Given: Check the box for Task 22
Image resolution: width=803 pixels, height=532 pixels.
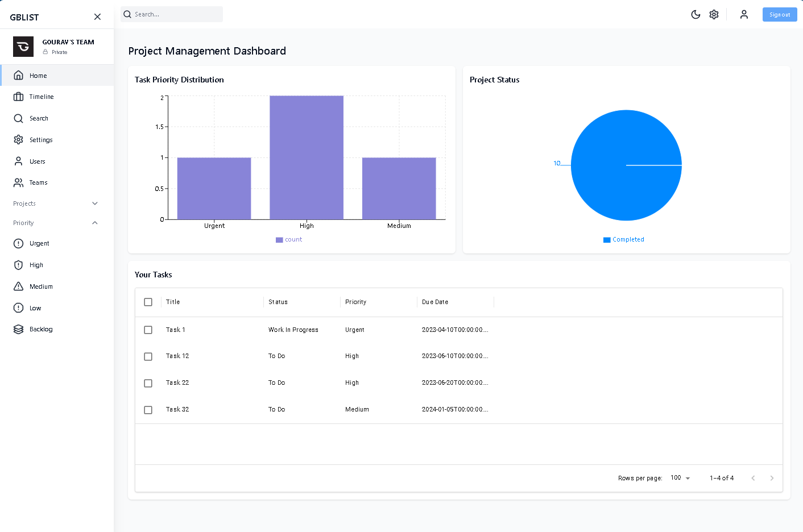Looking at the screenshot, I should click(148, 383).
